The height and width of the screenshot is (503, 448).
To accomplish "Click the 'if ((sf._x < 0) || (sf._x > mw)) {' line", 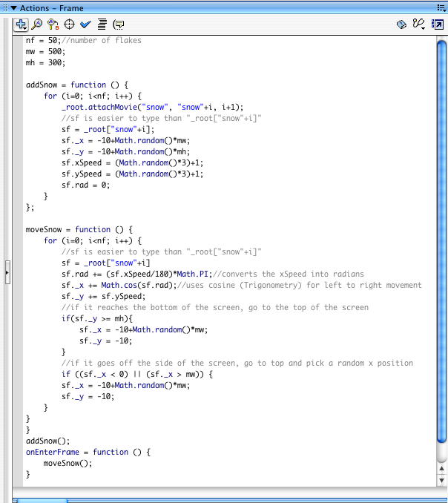I will tap(137, 375).
